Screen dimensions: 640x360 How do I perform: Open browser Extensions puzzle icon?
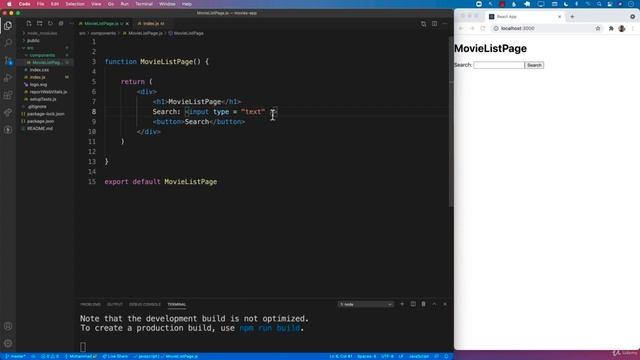(611, 28)
